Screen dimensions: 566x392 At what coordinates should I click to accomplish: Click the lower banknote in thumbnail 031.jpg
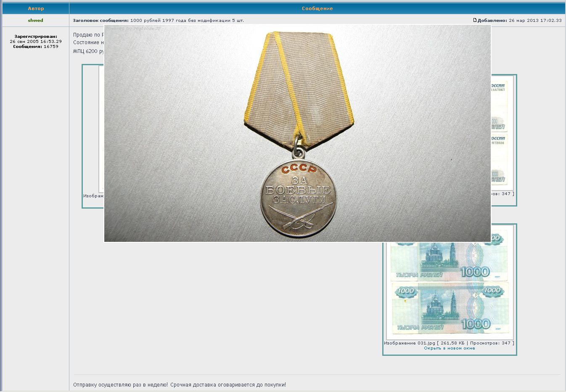click(450, 308)
